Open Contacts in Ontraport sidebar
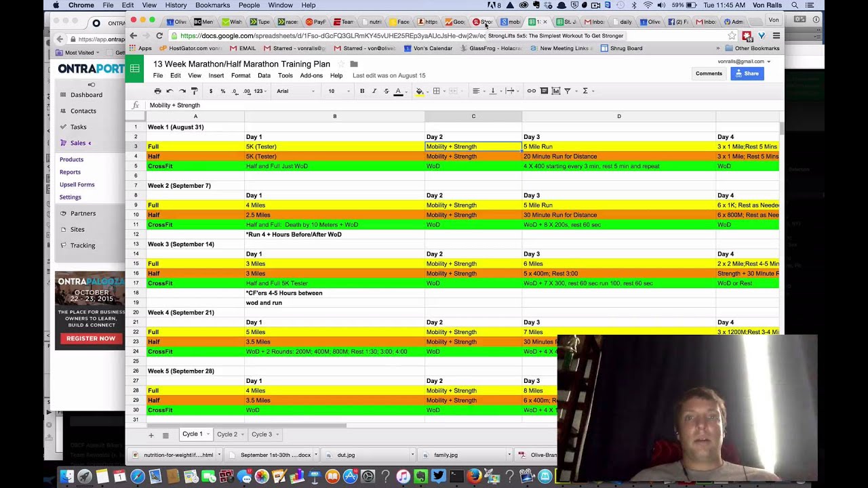The height and width of the screenshot is (488, 868). [x=83, y=111]
